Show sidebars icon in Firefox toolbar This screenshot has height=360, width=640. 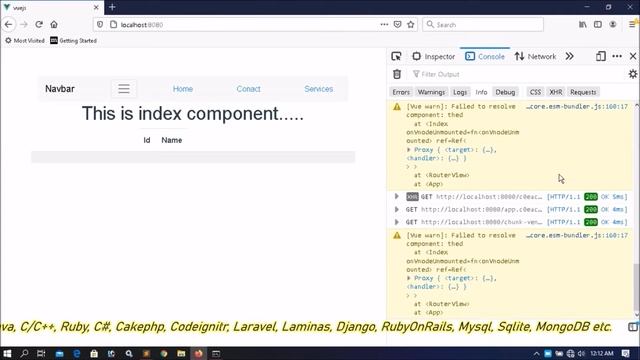(598, 24)
